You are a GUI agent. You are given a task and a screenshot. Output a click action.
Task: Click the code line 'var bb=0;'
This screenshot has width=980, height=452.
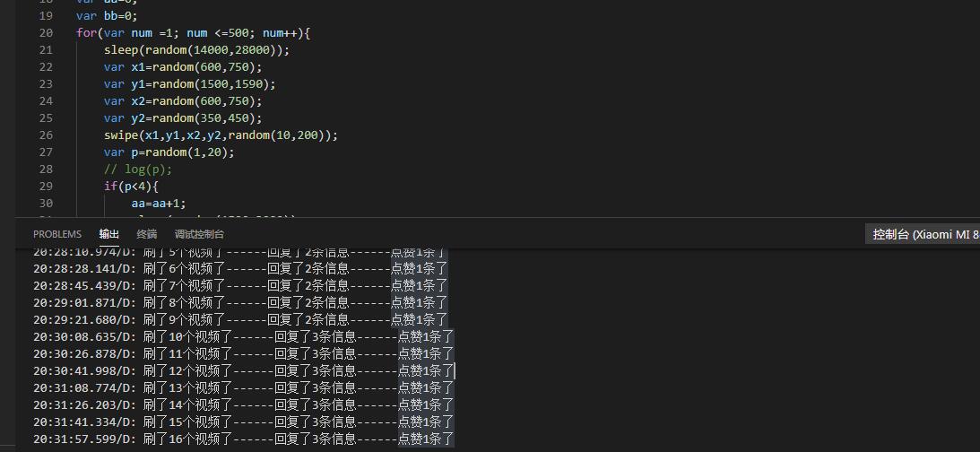click(x=107, y=15)
